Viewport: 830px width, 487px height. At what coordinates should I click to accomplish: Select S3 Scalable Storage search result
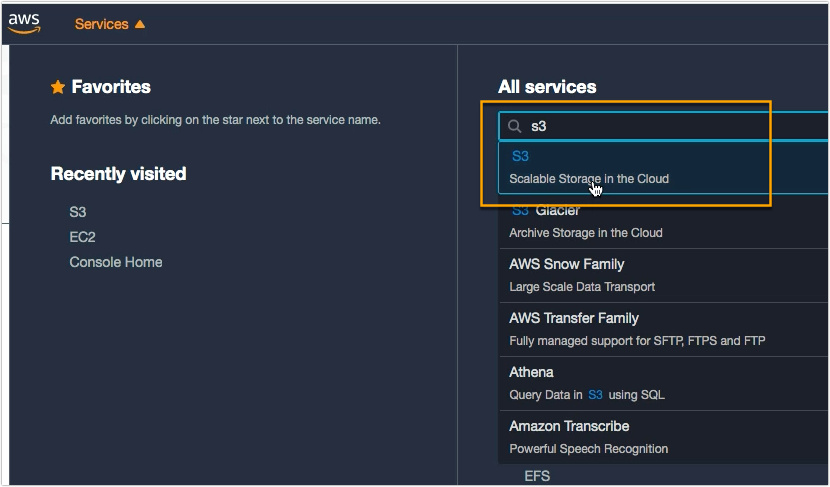520,156
